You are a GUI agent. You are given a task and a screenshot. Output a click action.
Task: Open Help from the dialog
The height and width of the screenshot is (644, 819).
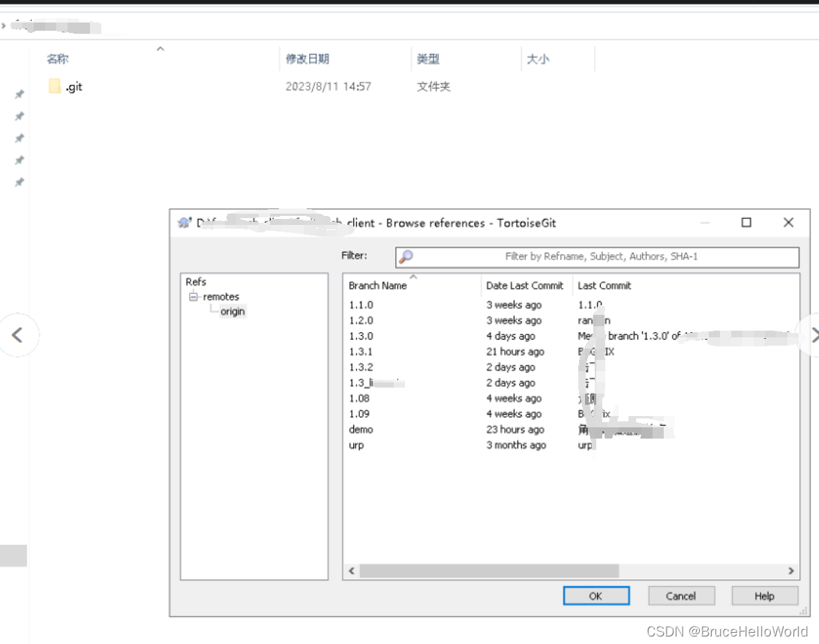[x=764, y=595]
